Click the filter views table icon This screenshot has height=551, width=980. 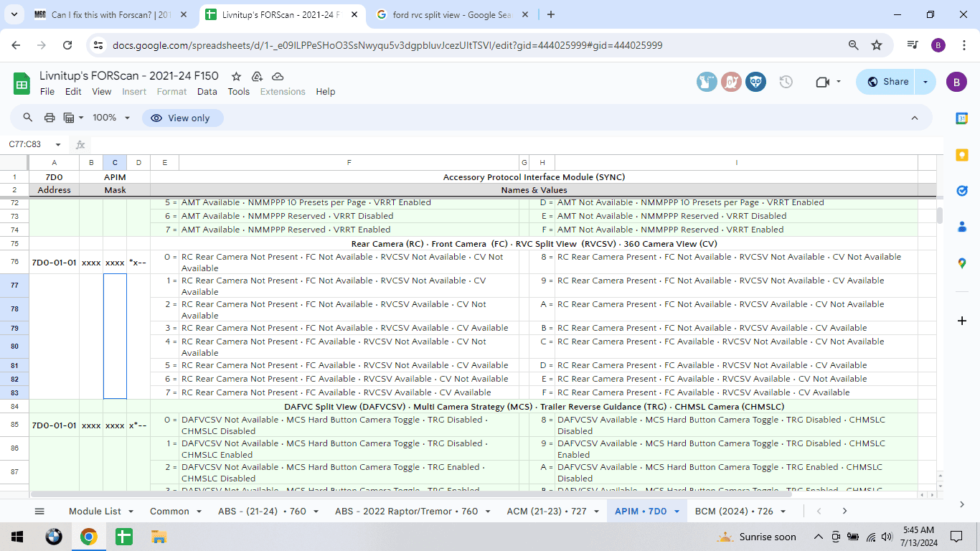pos(70,118)
